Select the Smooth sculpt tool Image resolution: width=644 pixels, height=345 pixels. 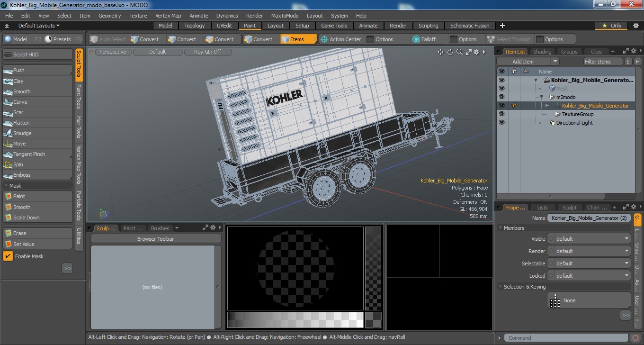pos(37,91)
